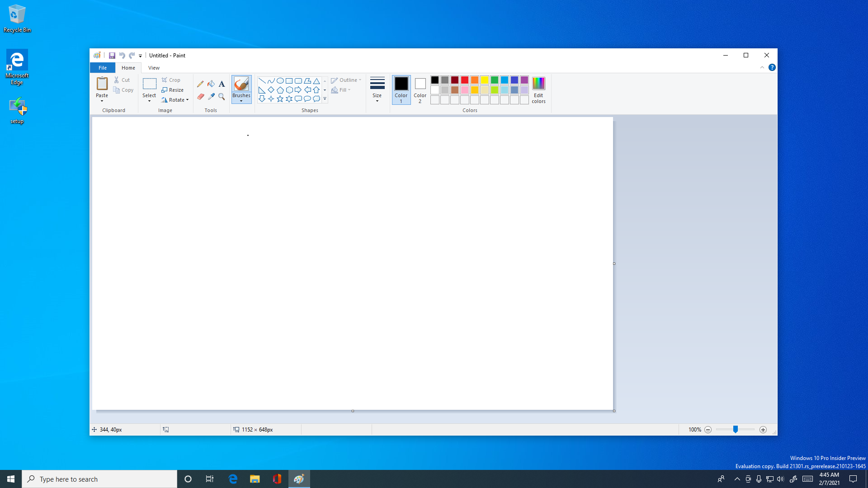Switch to the View tab
Screen dimensions: 868x488
pos(154,68)
